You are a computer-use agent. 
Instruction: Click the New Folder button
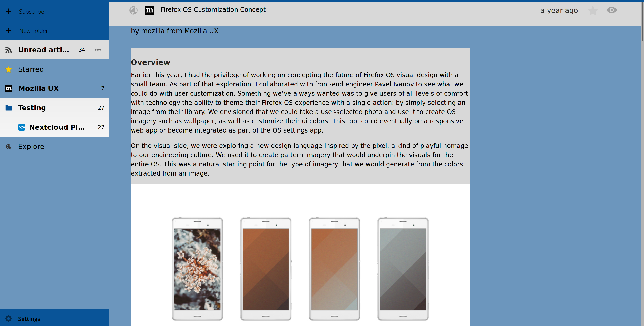(33, 30)
